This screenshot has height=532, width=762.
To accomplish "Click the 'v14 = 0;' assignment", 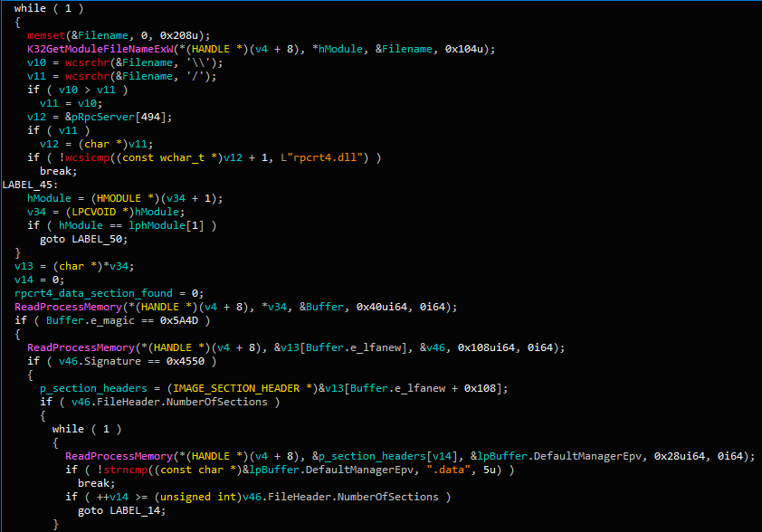I will pyautogui.click(x=40, y=280).
